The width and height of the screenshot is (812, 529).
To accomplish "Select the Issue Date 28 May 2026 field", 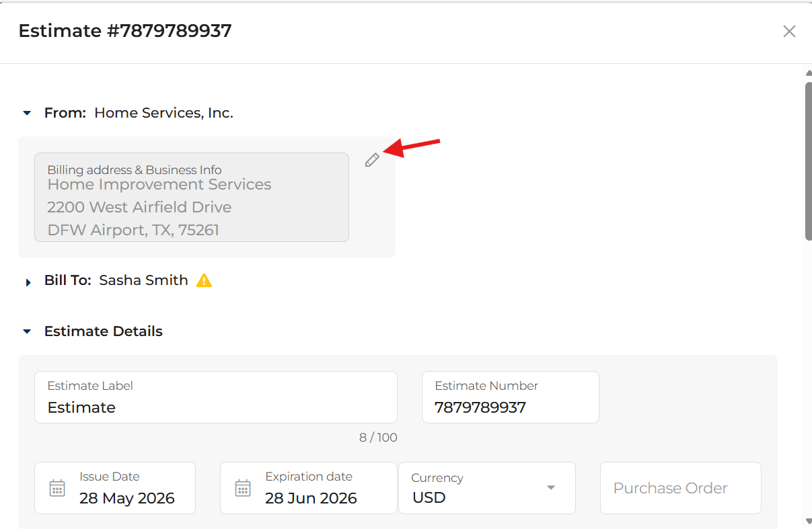I will pyautogui.click(x=115, y=488).
